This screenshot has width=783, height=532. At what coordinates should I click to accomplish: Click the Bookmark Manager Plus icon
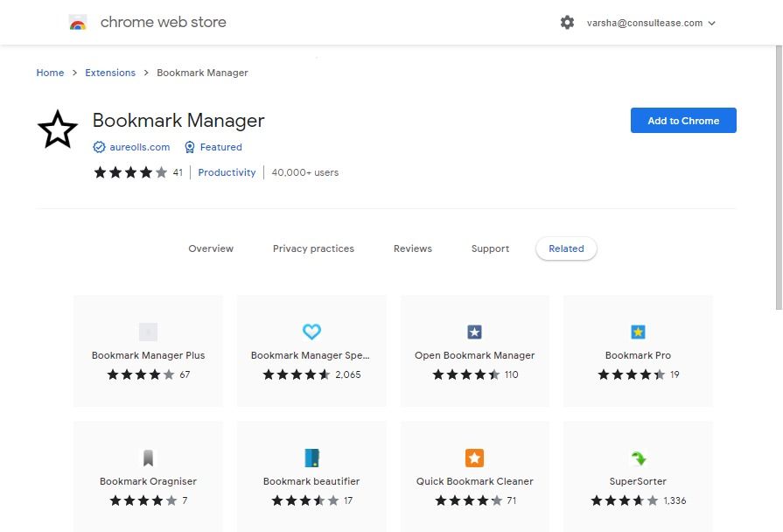pyautogui.click(x=149, y=332)
